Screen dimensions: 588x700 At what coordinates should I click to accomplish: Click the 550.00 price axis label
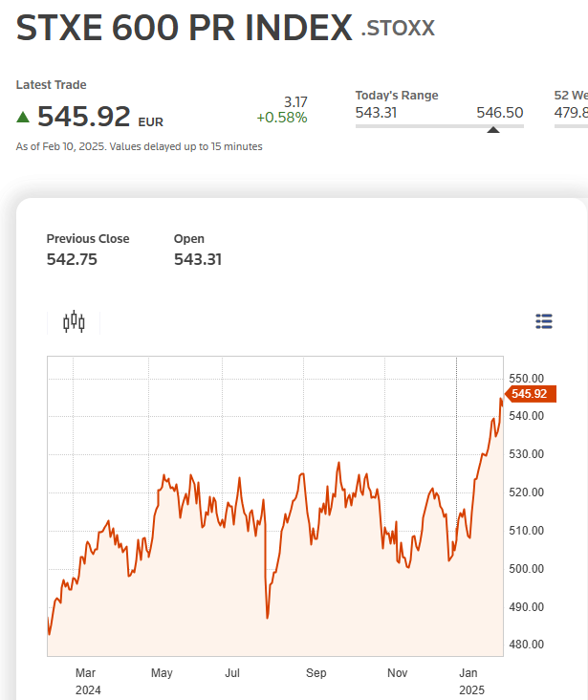tap(529, 379)
